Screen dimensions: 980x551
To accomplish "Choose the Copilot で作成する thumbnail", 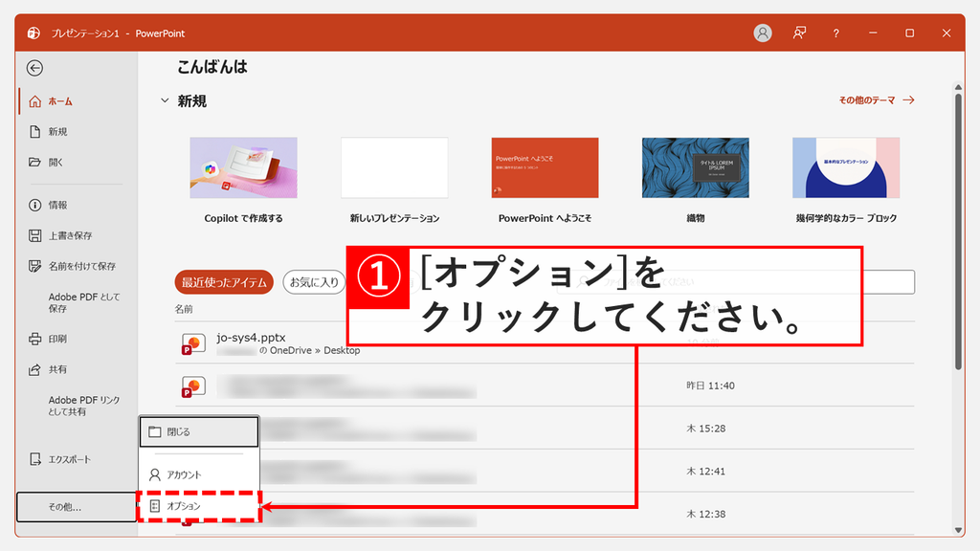I will coord(244,168).
